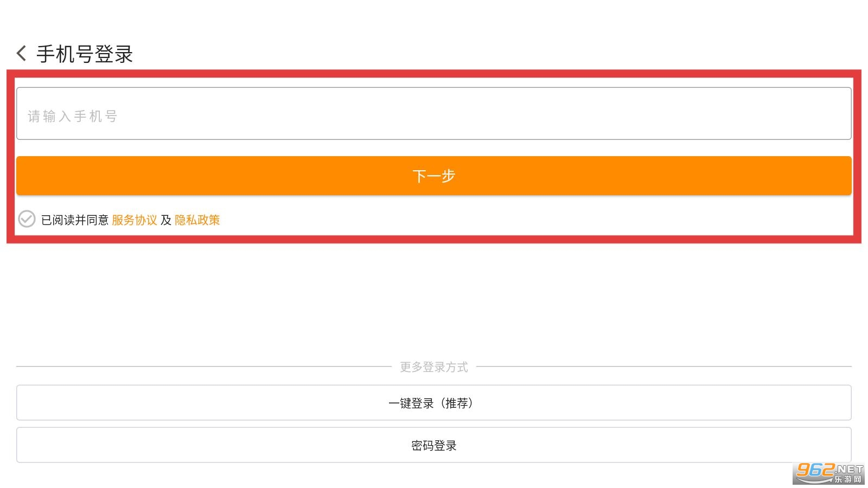Tick the agreement checkmark circle
868x488 pixels.
[27, 219]
